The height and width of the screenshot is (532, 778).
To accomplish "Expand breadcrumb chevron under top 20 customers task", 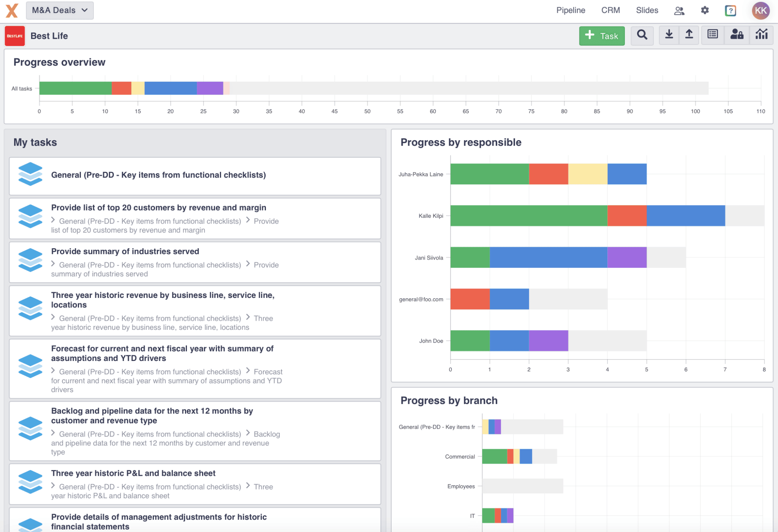I will [x=53, y=220].
